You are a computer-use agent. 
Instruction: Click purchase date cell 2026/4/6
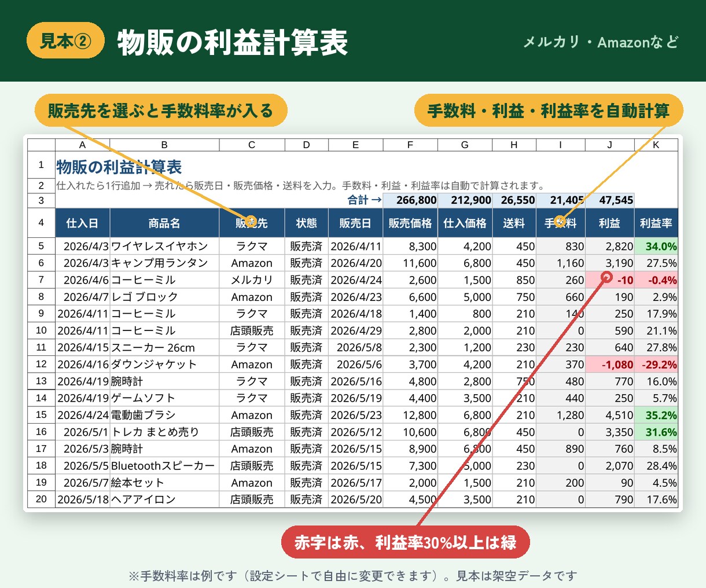[x=83, y=280]
